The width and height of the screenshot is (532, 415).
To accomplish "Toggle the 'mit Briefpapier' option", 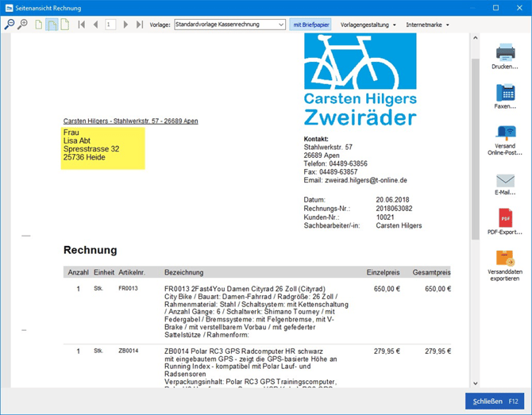I will coord(310,25).
